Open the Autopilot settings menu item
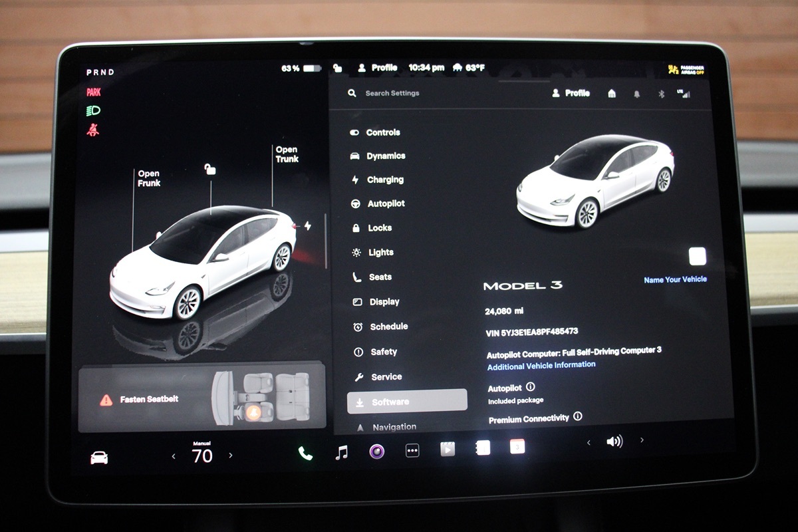Viewport: 798px width, 532px height. coord(385,203)
